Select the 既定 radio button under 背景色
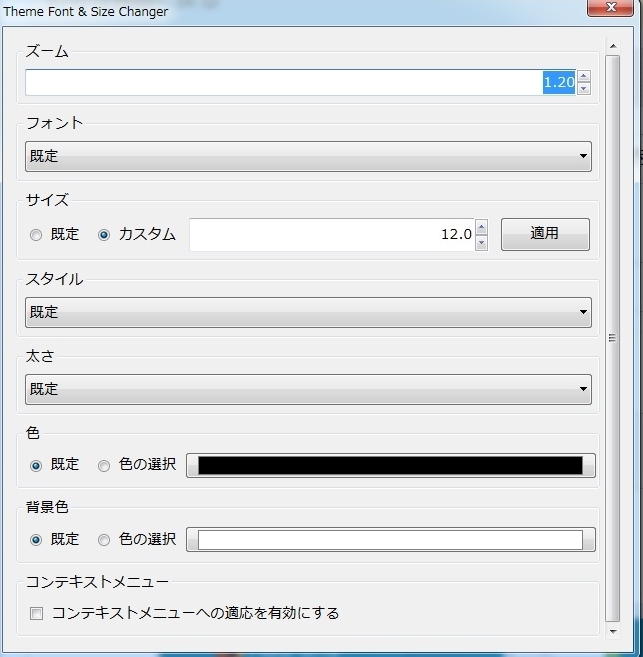 [x=36, y=540]
